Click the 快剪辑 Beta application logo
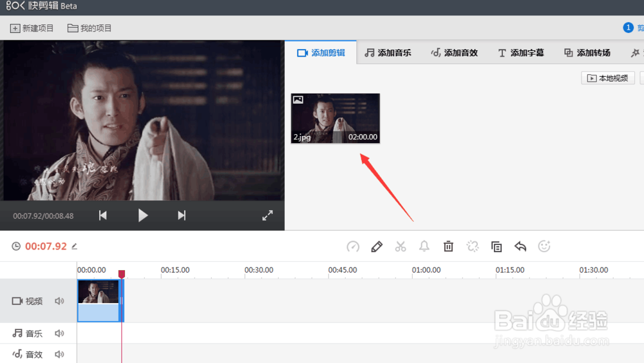The width and height of the screenshot is (644, 363). click(41, 6)
